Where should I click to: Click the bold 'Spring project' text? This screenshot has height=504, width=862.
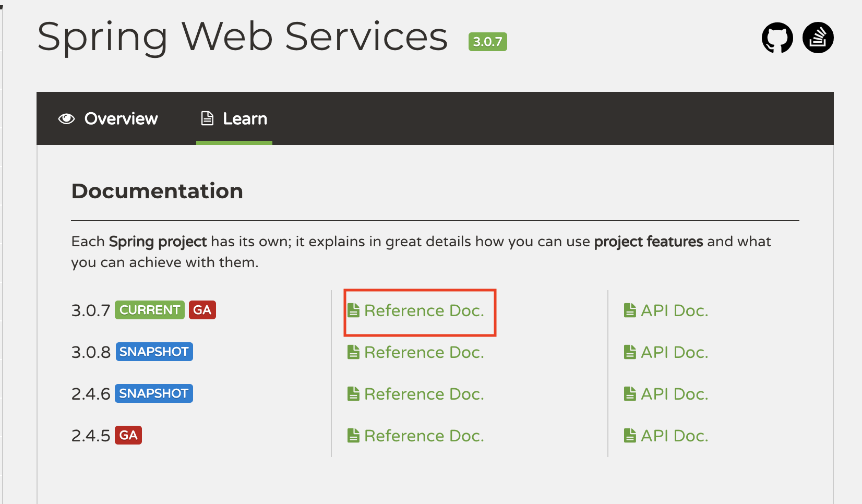click(158, 242)
